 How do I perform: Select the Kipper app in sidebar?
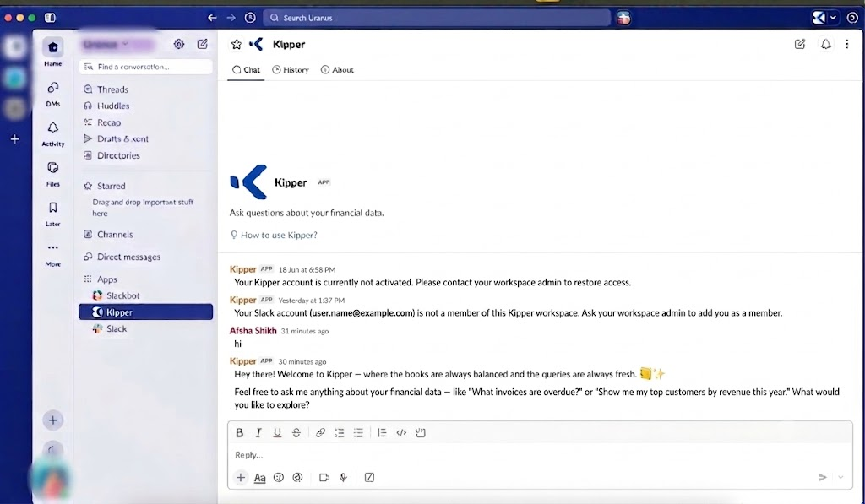pyautogui.click(x=146, y=312)
